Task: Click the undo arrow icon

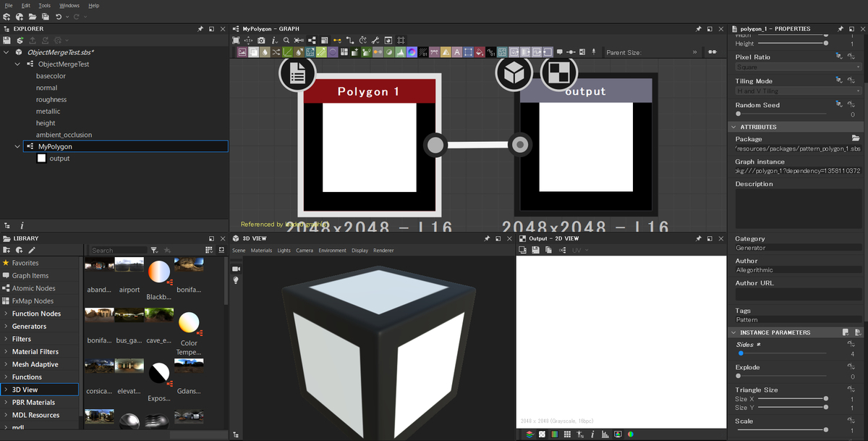Action: click(x=59, y=17)
